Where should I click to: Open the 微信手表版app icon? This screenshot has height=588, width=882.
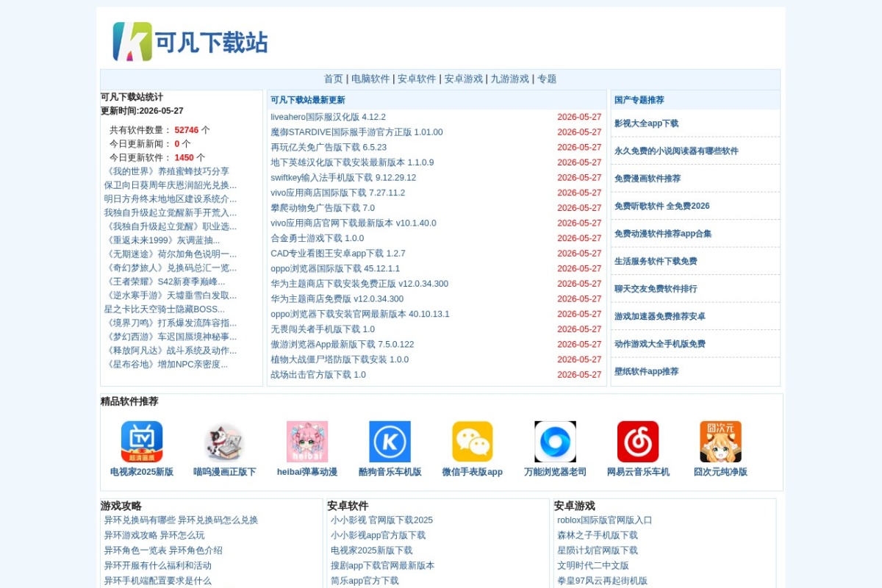click(473, 442)
